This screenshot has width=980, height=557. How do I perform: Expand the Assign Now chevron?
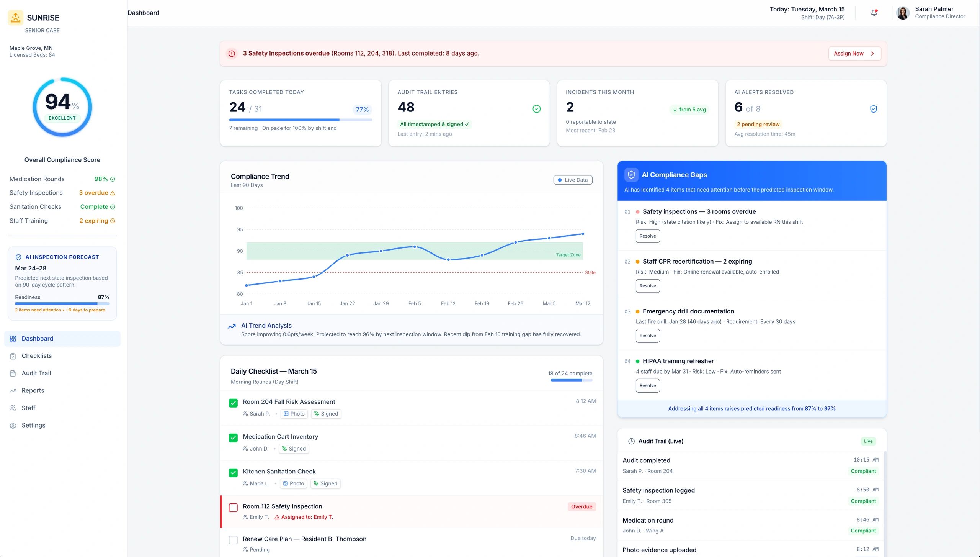(872, 53)
